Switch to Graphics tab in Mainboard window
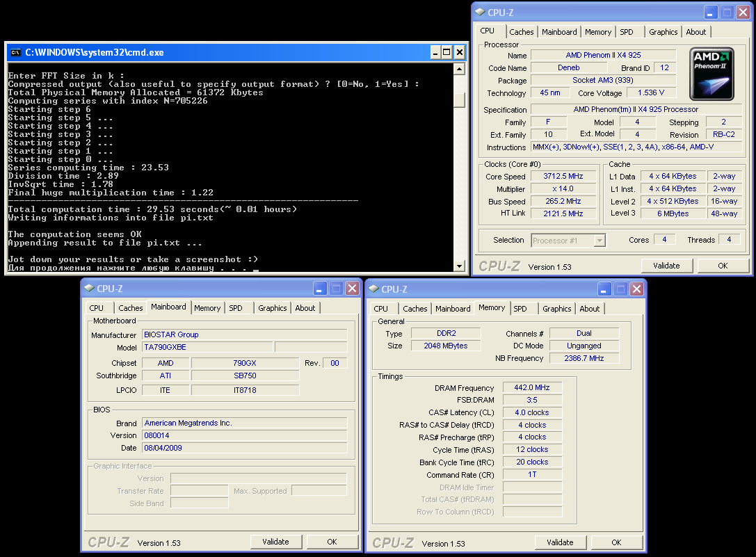Screen dimensions: 756x557 pyautogui.click(x=273, y=308)
